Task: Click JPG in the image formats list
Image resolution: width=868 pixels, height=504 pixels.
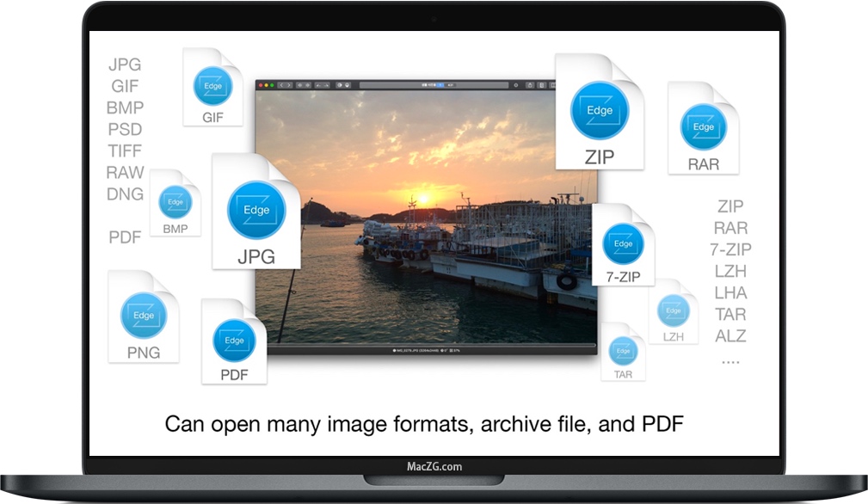Action: (x=125, y=65)
